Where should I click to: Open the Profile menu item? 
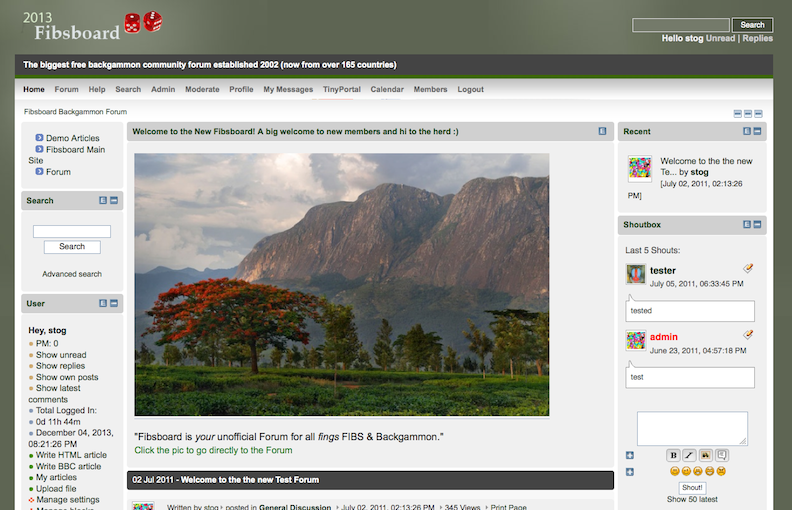click(241, 89)
